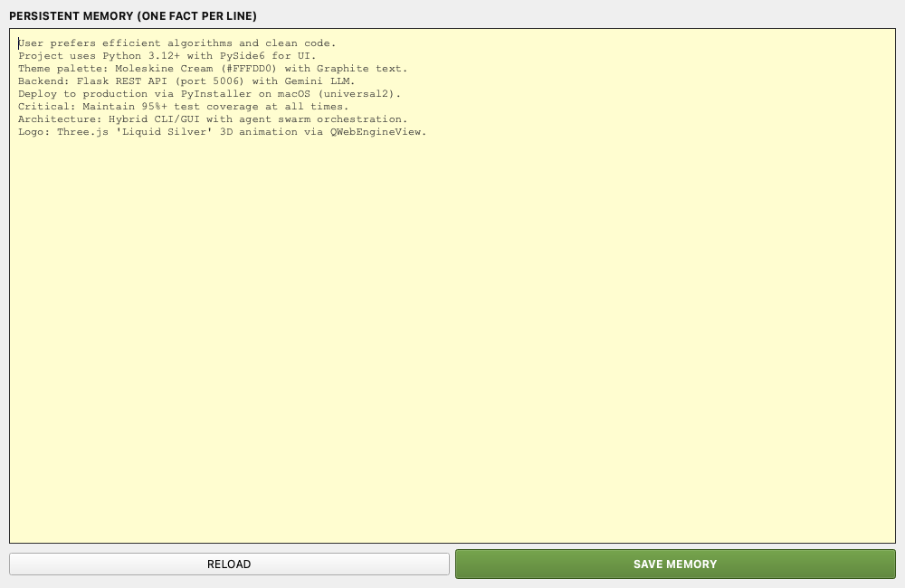Screen dimensions: 905x588
Task: Click 'Moleskine Cream' in the Theme palette line
Action: tap(164, 69)
